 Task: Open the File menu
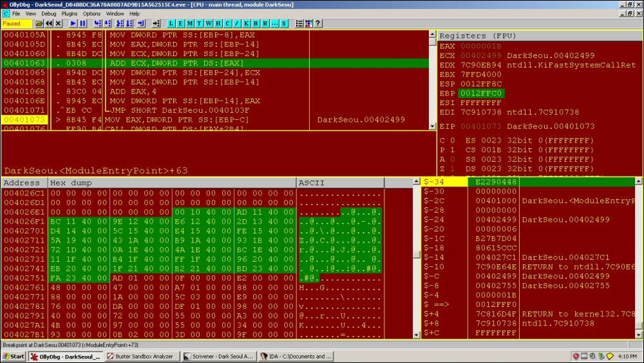click(16, 14)
